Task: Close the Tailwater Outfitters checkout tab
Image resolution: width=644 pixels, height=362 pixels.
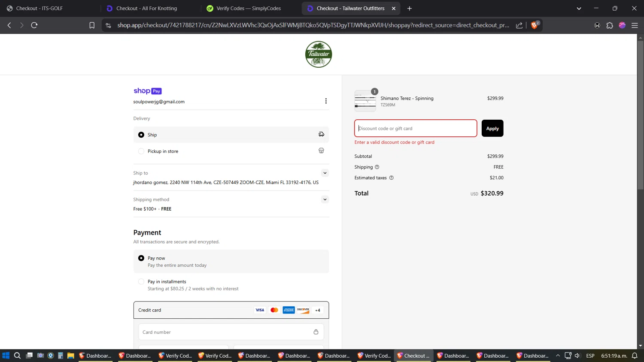Action: click(x=394, y=8)
